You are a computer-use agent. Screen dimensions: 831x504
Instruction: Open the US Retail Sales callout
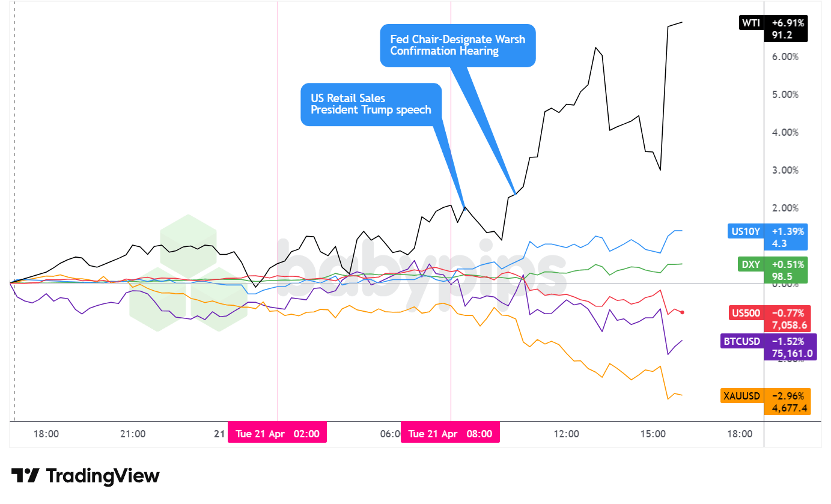coord(371,104)
